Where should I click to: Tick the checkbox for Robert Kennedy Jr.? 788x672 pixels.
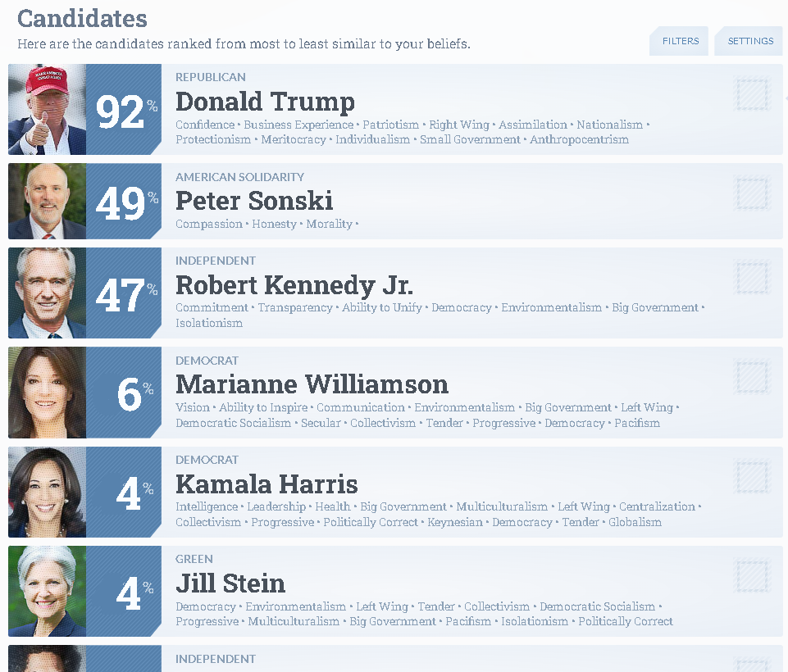tap(751, 277)
